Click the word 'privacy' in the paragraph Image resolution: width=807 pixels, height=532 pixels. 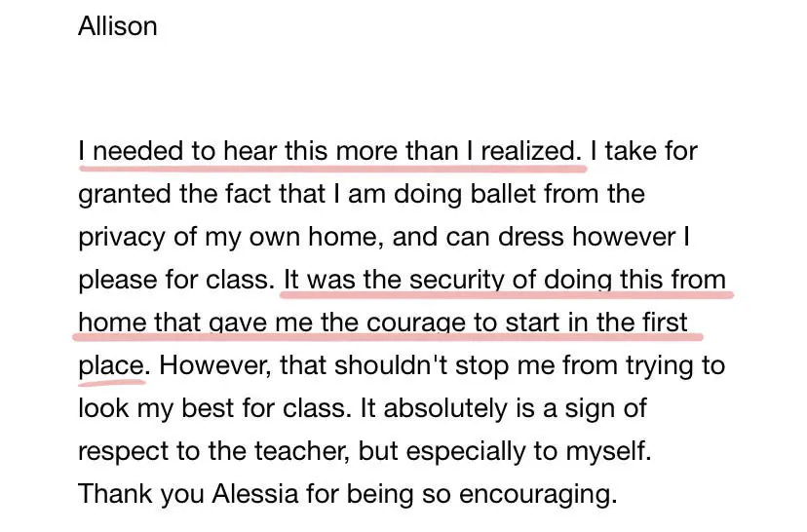123,238
